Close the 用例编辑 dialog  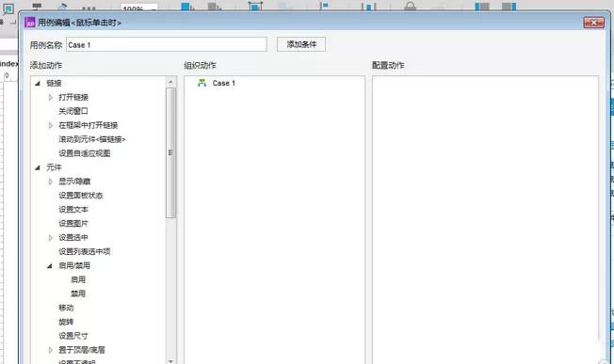click(x=593, y=23)
